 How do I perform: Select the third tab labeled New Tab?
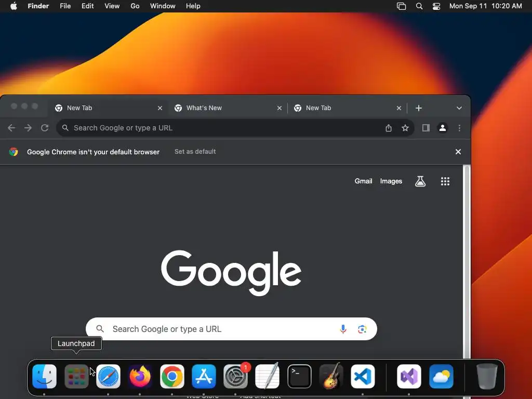click(x=347, y=108)
